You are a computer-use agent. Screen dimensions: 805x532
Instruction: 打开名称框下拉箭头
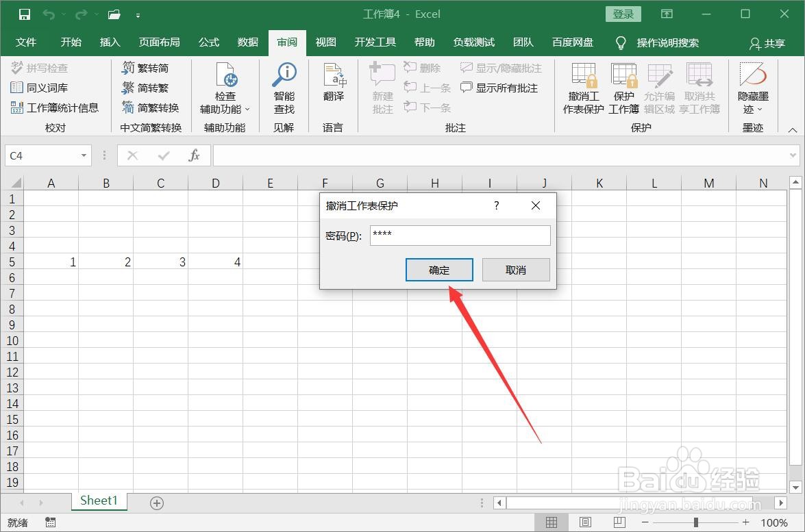[x=83, y=155]
